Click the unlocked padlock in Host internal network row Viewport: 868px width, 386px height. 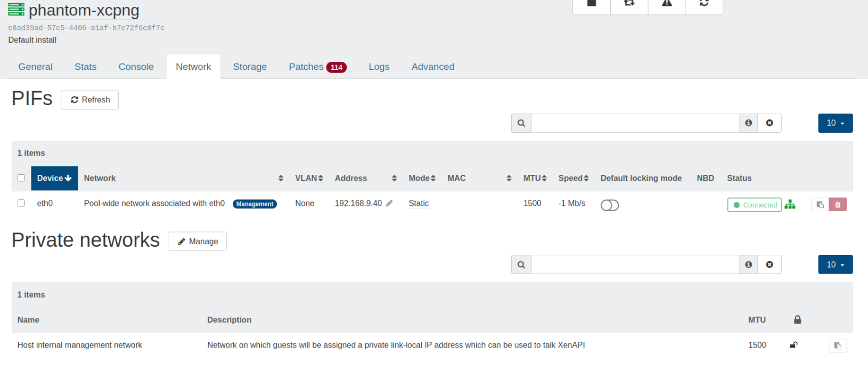click(x=793, y=345)
